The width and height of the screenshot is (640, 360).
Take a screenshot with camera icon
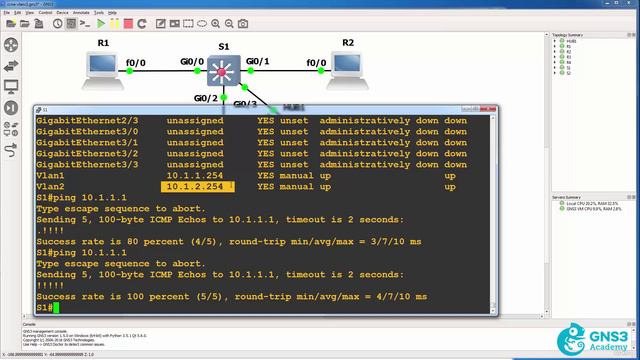(243, 24)
